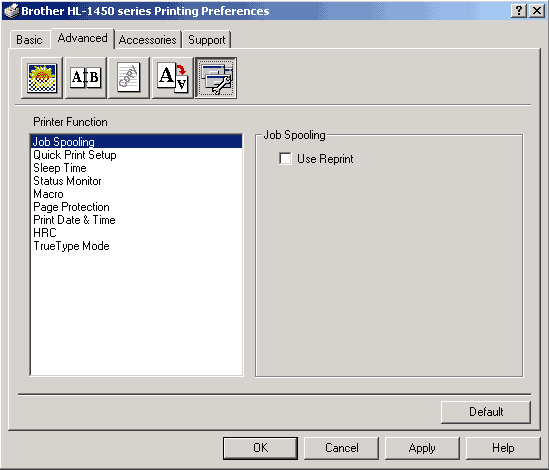Viewport: 549px width, 470px height.
Task: Close the Printing Preferences dialog
Action: click(536, 11)
